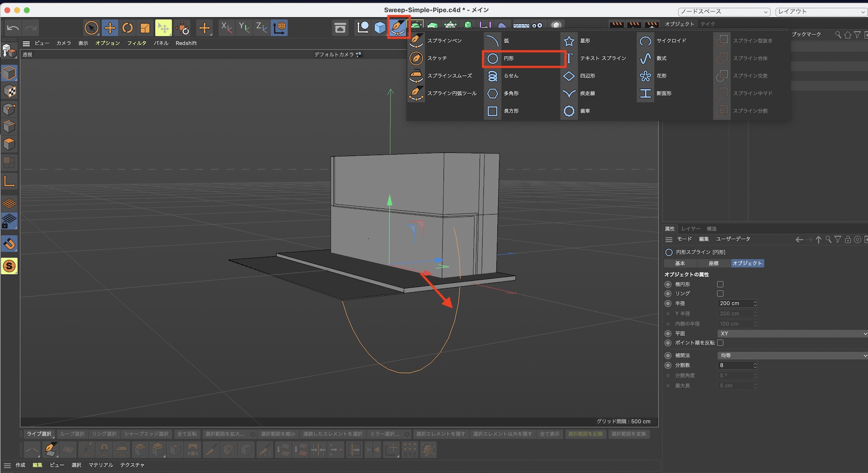This screenshot has width=868, height=473.
Task: Open the ノードスペース dropdown
Action: pyautogui.click(x=724, y=12)
